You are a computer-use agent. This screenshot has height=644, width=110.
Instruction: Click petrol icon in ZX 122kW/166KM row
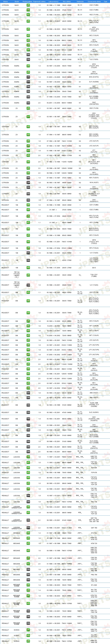click(x=28, y=173)
